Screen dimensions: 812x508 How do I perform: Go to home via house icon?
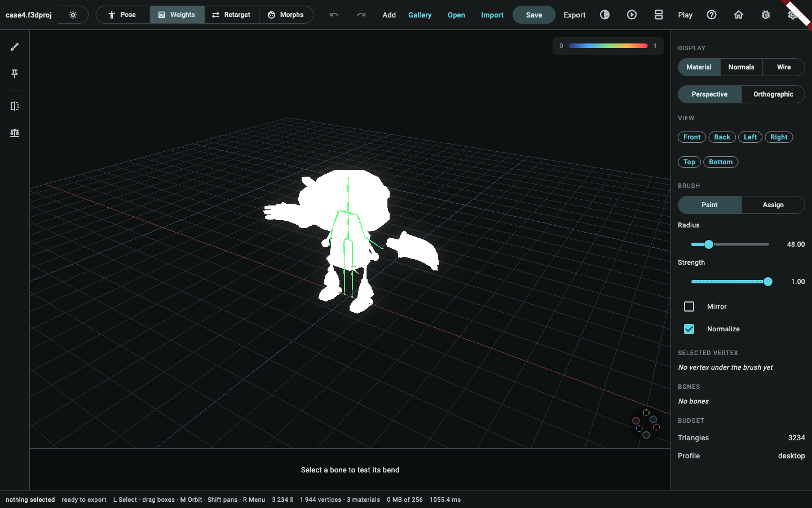tap(739, 15)
